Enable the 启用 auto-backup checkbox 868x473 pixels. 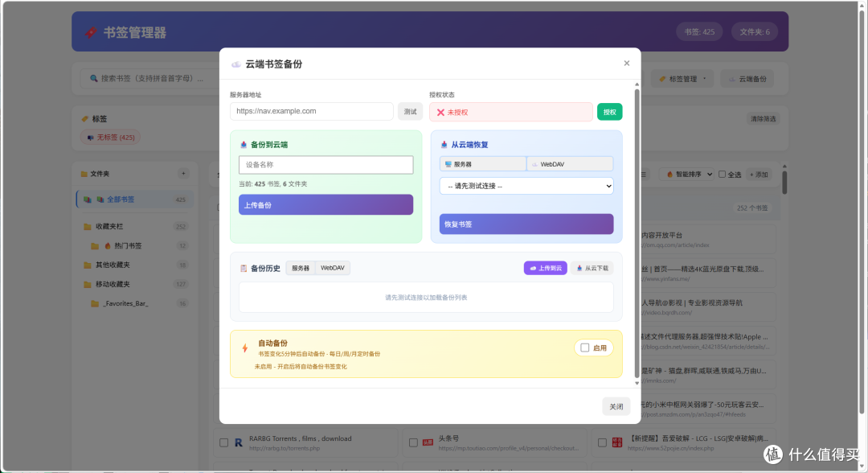(x=584, y=348)
